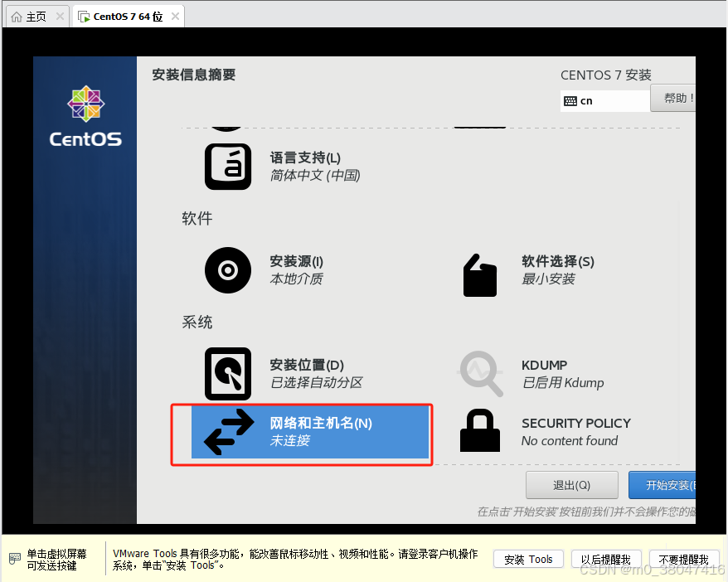Click the home icon on 主页 tab
Screen dimensions: 728x582
(x=17, y=17)
